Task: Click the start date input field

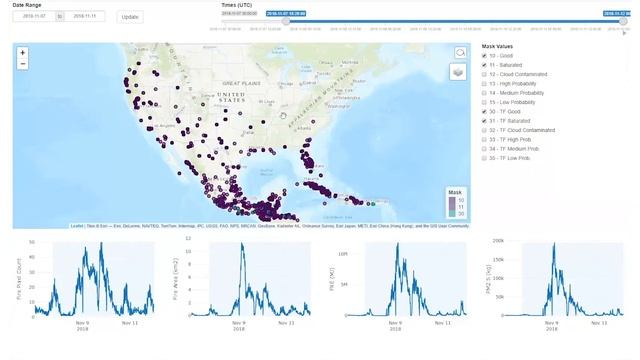Action: click(34, 16)
